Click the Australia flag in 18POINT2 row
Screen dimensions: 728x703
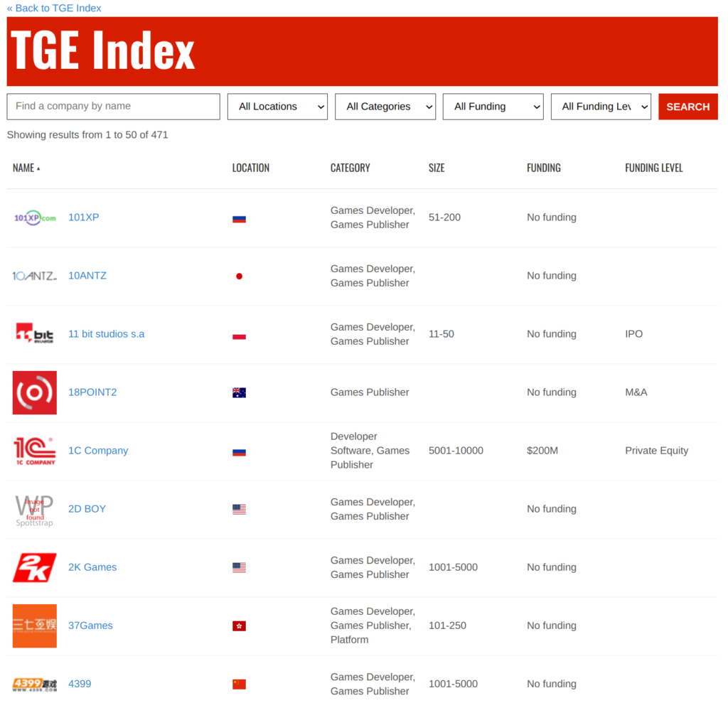[x=239, y=393]
